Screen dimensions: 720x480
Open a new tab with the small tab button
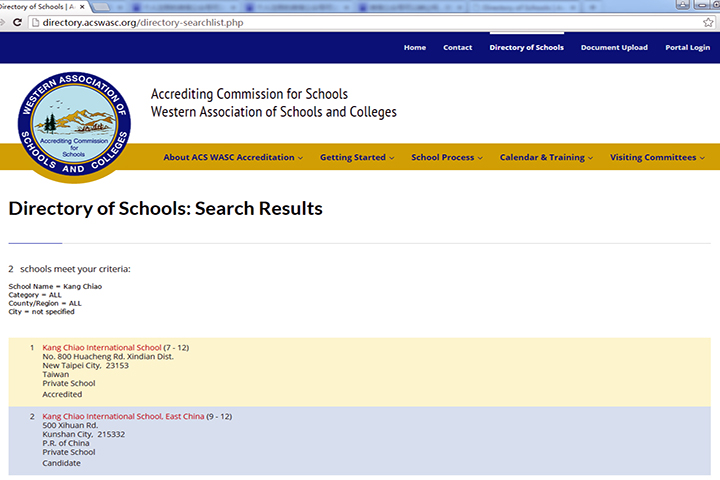102,7
